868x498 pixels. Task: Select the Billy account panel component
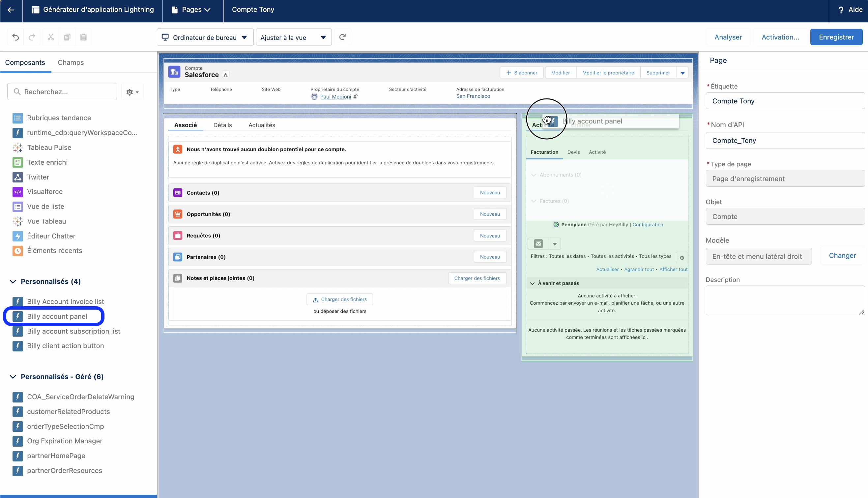50,317
